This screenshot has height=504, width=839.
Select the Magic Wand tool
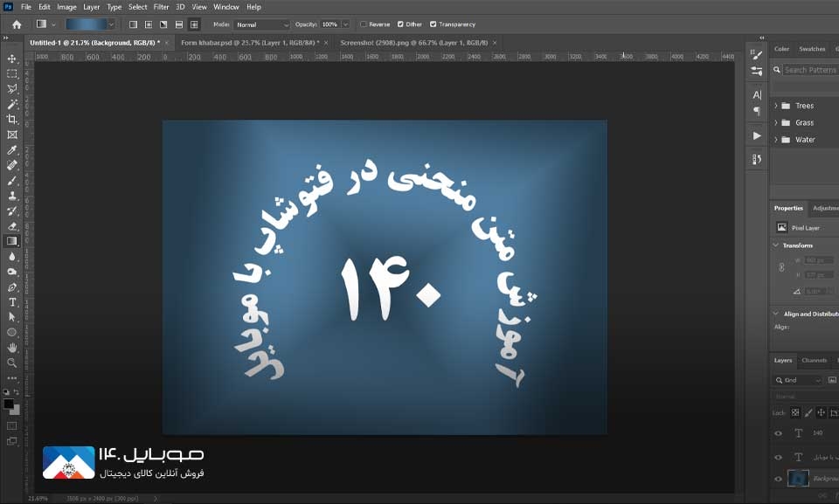(x=11, y=104)
